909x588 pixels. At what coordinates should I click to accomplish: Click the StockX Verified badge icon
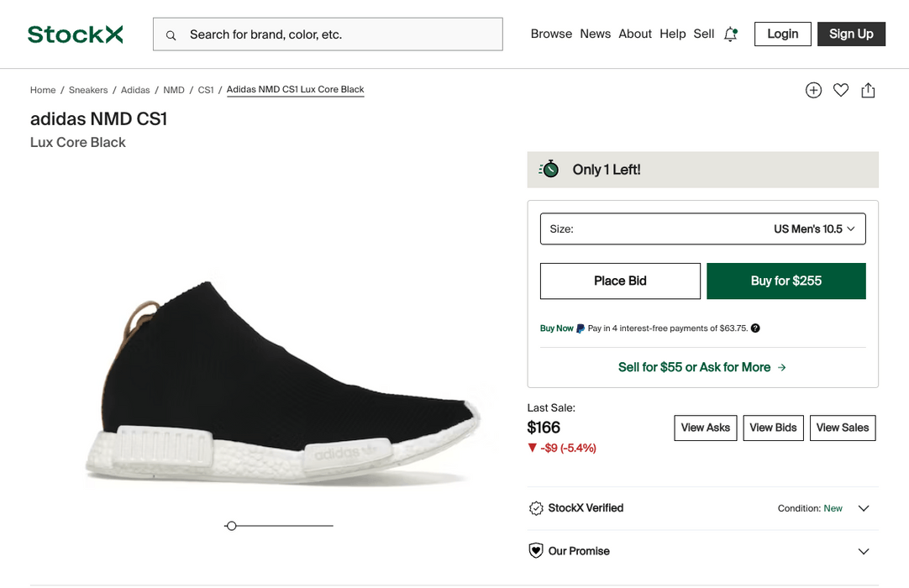(536, 508)
